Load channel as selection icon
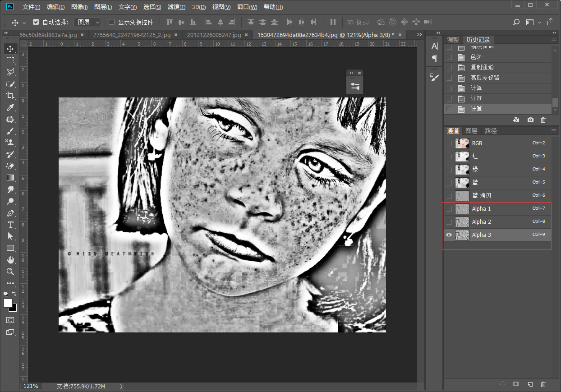 tap(503, 384)
